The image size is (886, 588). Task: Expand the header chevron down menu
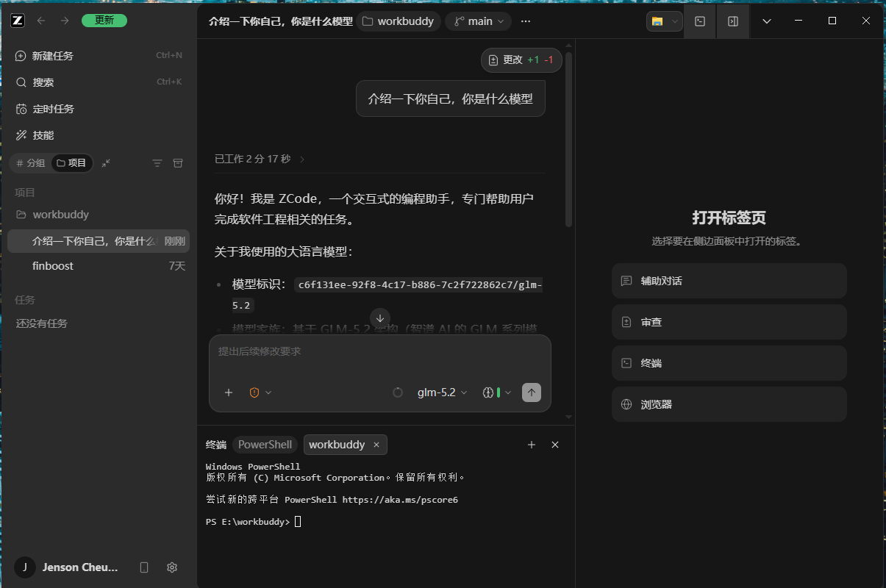click(x=767, y=21)
